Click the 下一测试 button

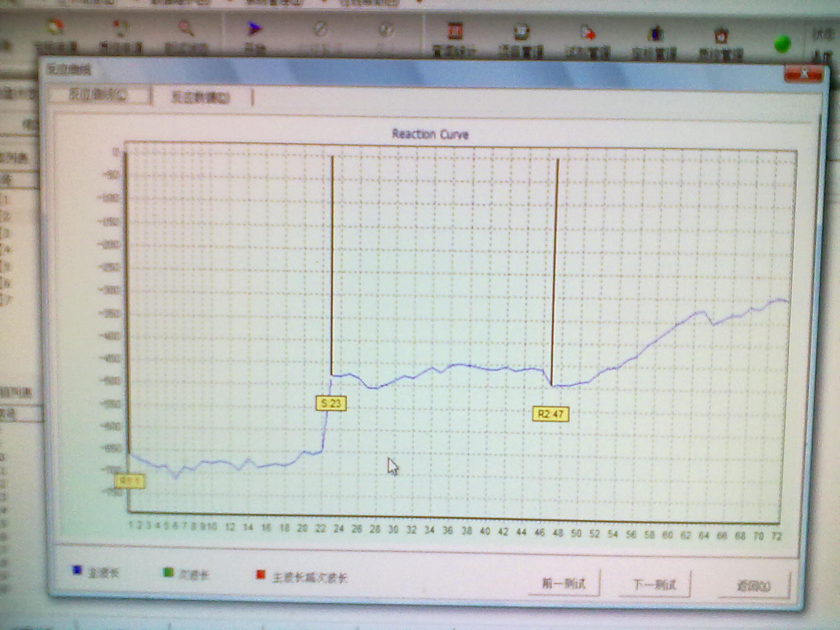tap(655, 584)
